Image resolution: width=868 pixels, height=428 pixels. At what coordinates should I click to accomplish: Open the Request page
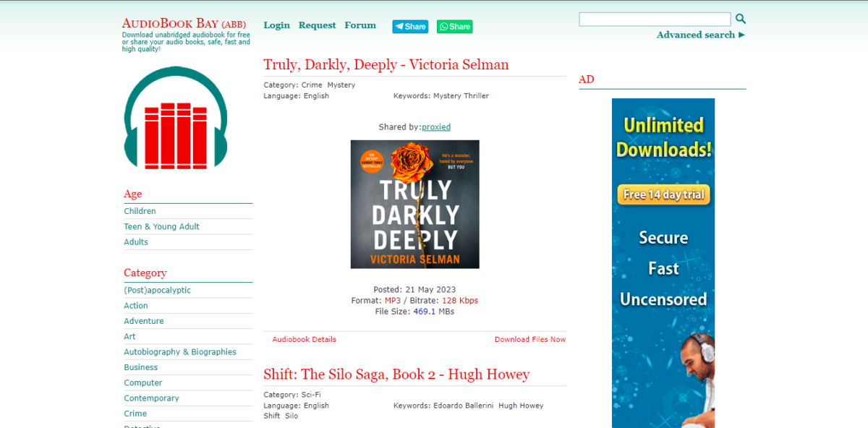pyautogui.click(x=317, y=25)
